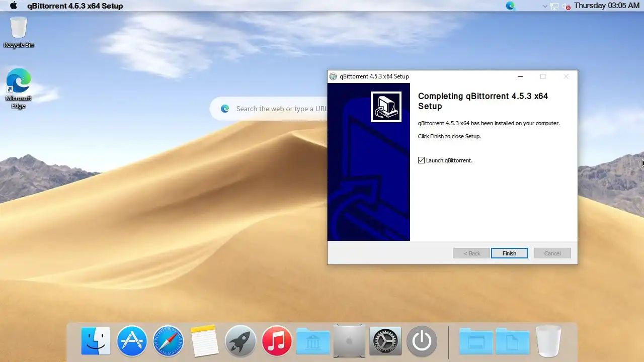The image size is (644, 362).
Task: Click the 'Completing qBittorrent 4.5.3 x64 Setup' heading
Action: (483, 101)
